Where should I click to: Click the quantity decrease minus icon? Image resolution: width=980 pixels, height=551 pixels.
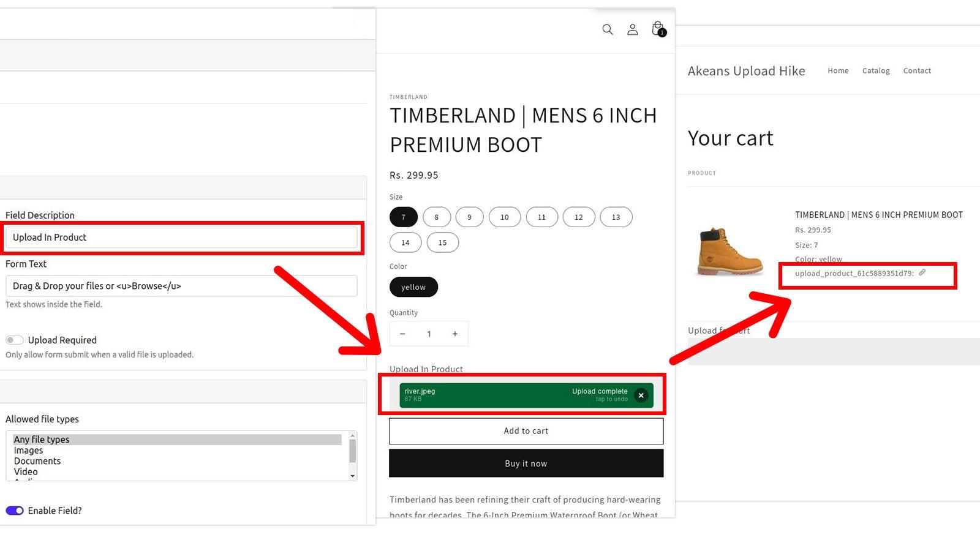(x=403, y=334)
